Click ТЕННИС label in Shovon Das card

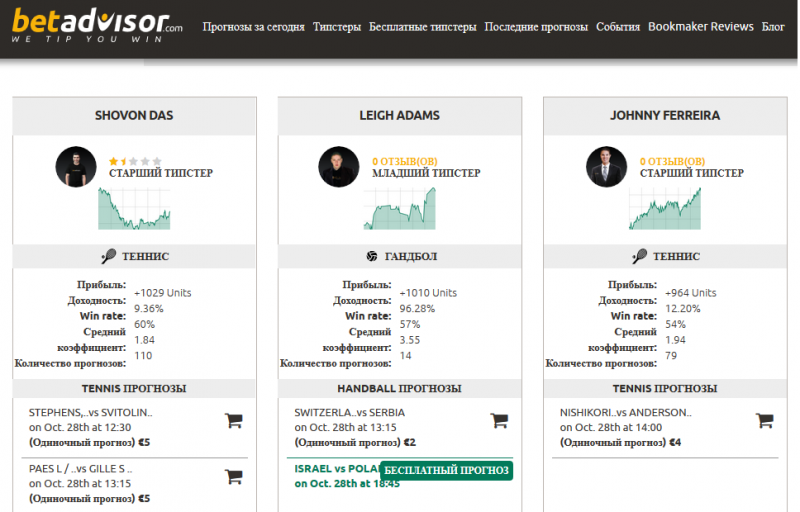tap(145, 257)
